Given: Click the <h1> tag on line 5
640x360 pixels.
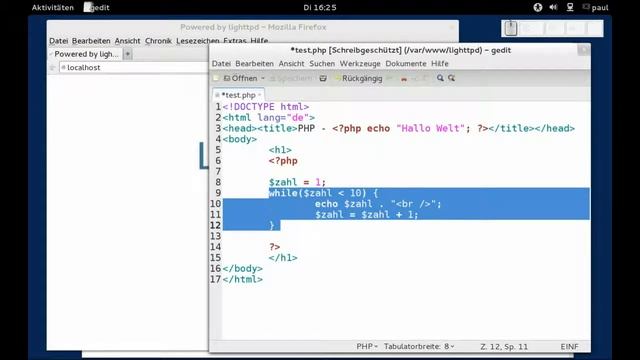Looking at the screenshot, I should tap(280, 150).
